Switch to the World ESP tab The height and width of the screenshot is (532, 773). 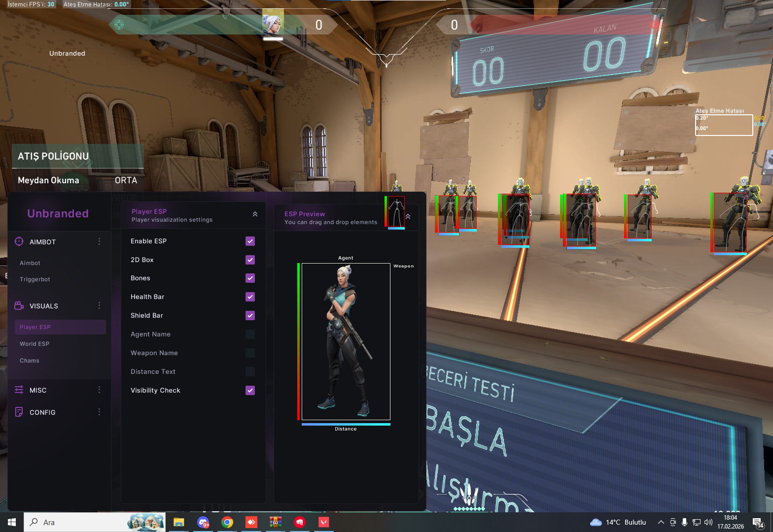[x=35, y=344]
